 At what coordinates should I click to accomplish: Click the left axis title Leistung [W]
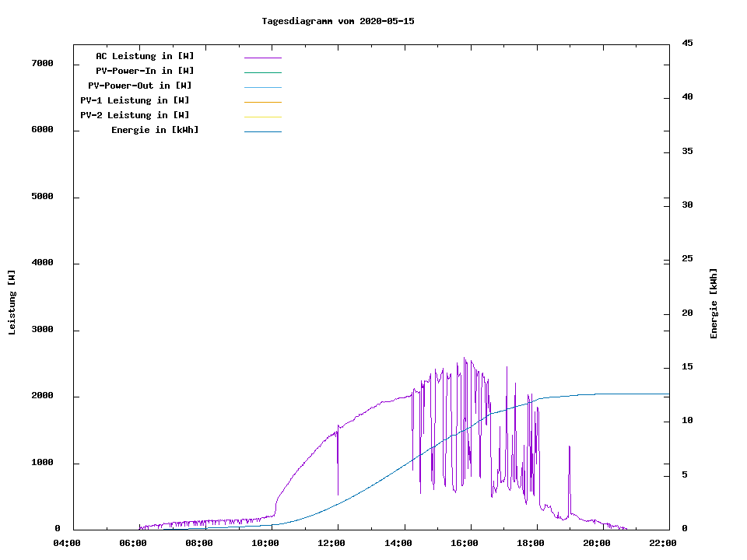coord(12,303)
